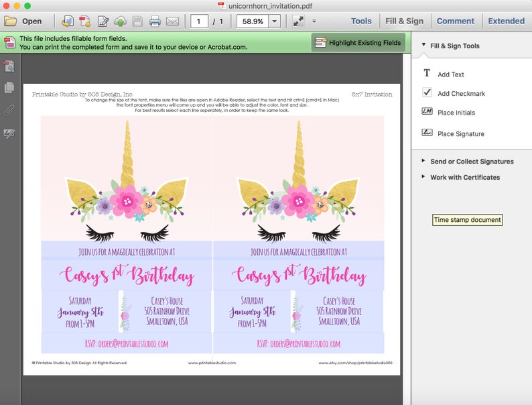Click the Edit PDF pencil-page icon
The width and height of the screenshot is (532, 405).
click(x=103, y=21)
